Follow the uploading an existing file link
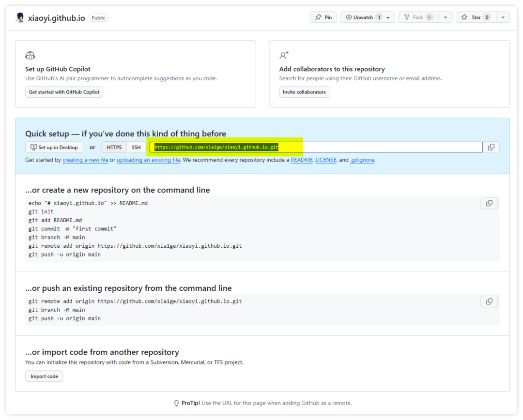The image size is (523, 420). click(148, 160)
